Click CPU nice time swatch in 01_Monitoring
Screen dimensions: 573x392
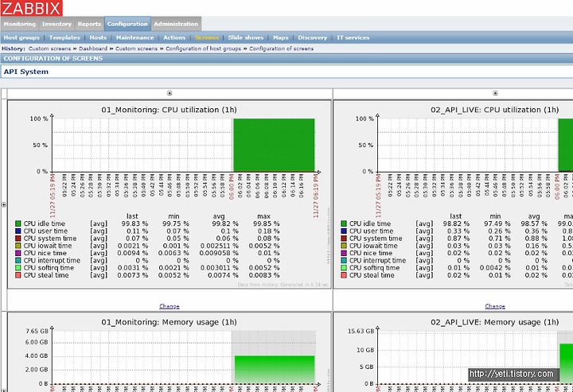pos(18,253)
